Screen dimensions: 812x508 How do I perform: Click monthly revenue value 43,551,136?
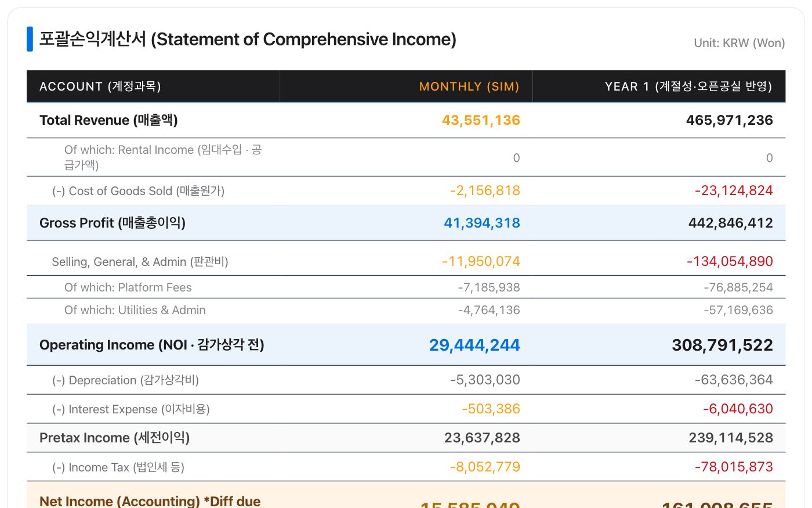(481, 120)
